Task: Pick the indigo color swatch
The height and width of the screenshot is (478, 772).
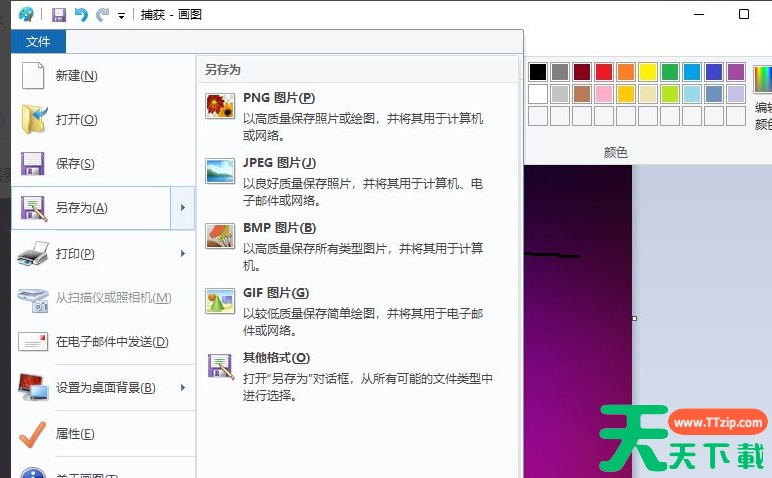Action: coord(714,72)
